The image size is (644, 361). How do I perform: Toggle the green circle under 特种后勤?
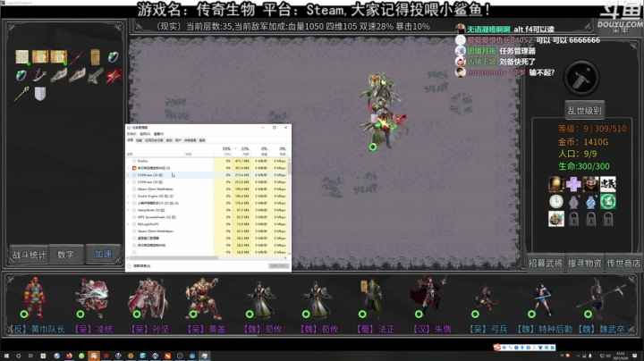click(531, 315)
